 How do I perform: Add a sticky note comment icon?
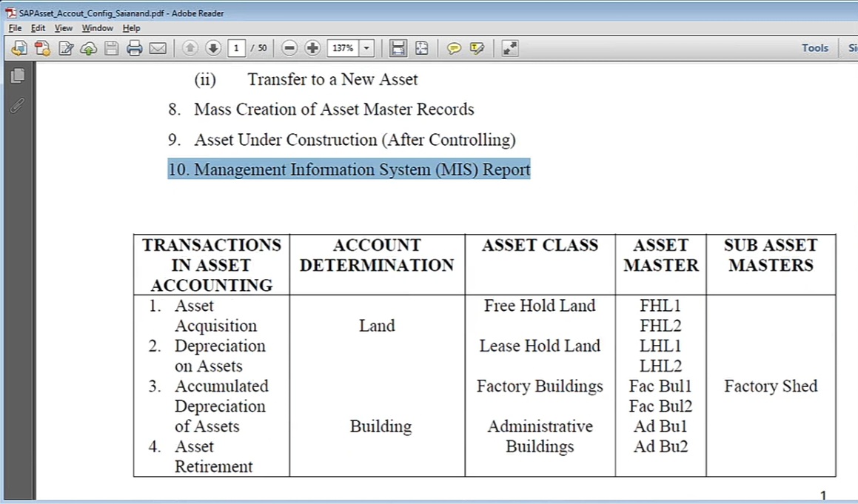(454, 48)
